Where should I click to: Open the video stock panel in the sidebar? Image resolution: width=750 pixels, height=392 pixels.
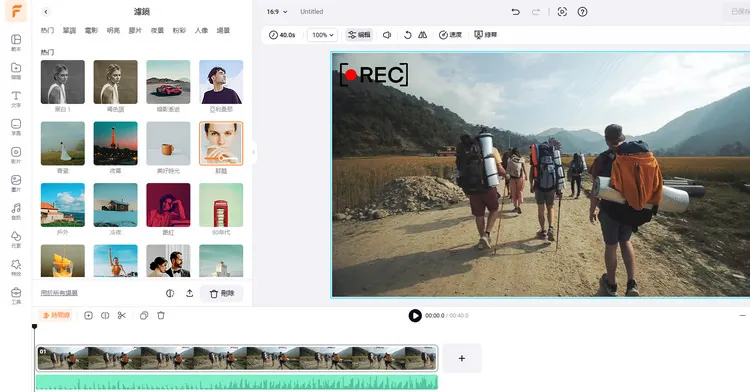[16, 155]
